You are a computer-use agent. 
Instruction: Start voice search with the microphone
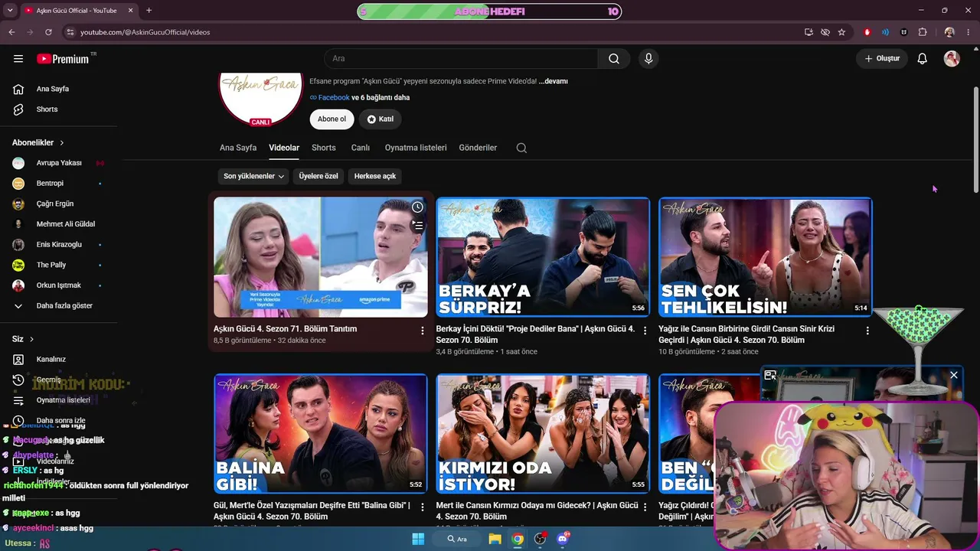point(648,59)
